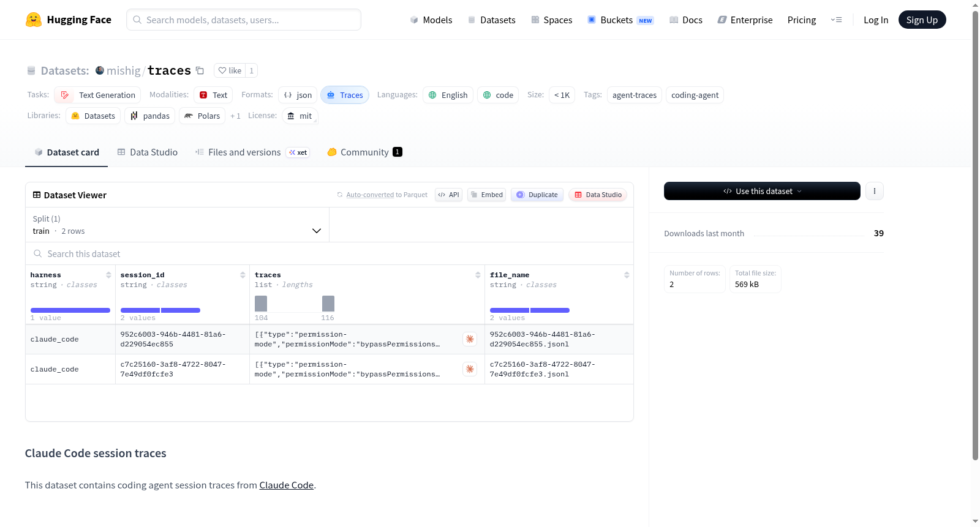Sort the traces column
Screen dimensions: 980x527
coord(478,275)
